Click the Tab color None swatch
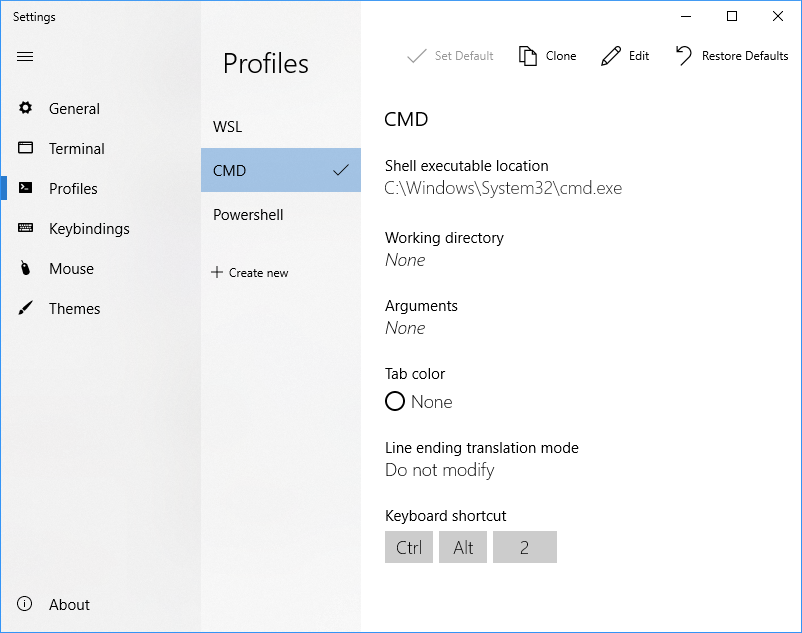Viewport: 802px width, 633px height. click(x=395, y=401)
